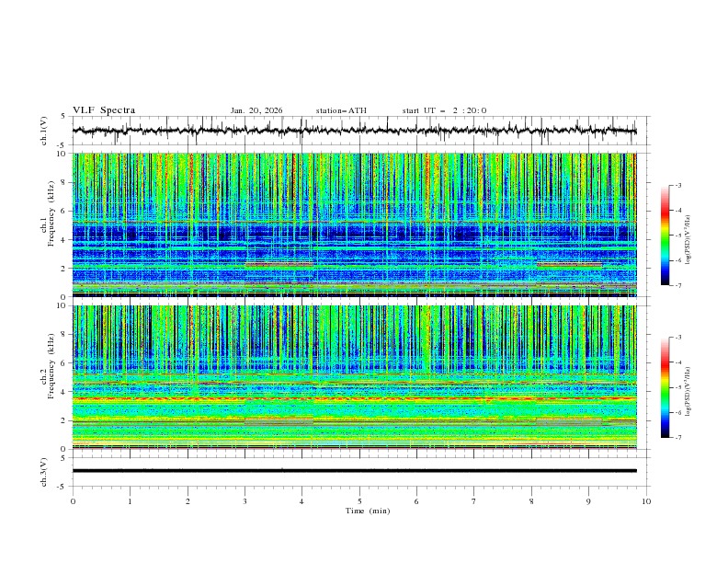Click the "Time (min)" axis label

click(x=368, y=511)
